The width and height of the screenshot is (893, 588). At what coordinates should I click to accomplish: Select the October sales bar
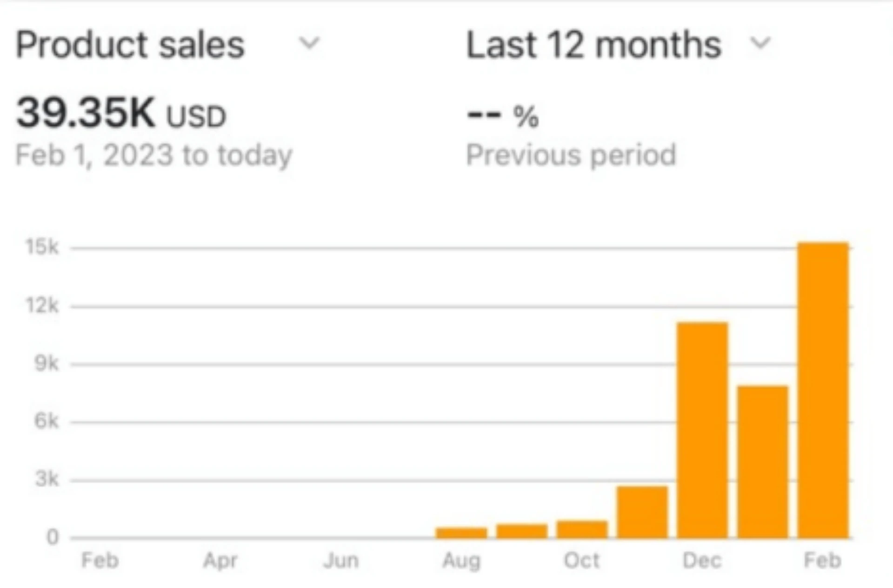(x=582, y=529)
